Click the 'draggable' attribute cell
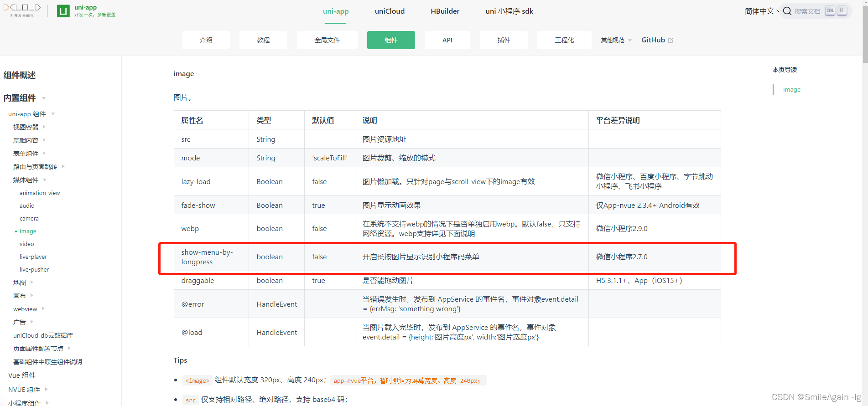Image resolution: width=868 pixels, height=406 pixels. [211, 281]
